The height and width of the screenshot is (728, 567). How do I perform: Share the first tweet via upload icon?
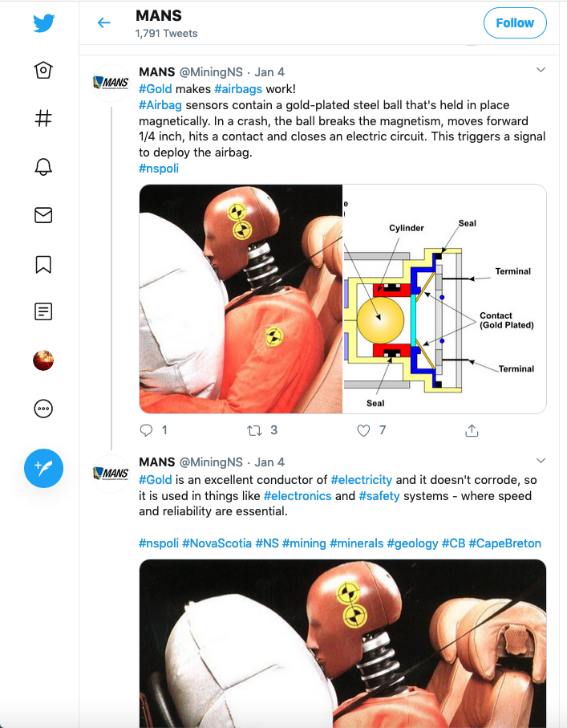[472, 430]
